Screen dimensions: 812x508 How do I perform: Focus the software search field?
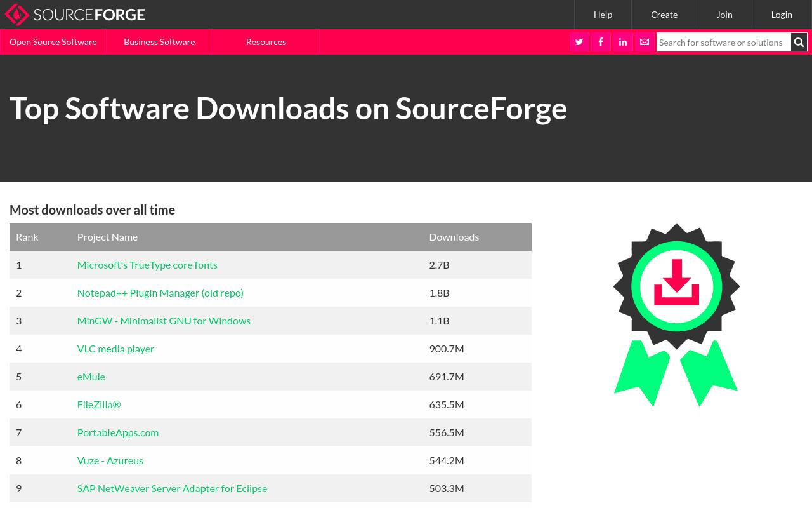click(723, 42)
